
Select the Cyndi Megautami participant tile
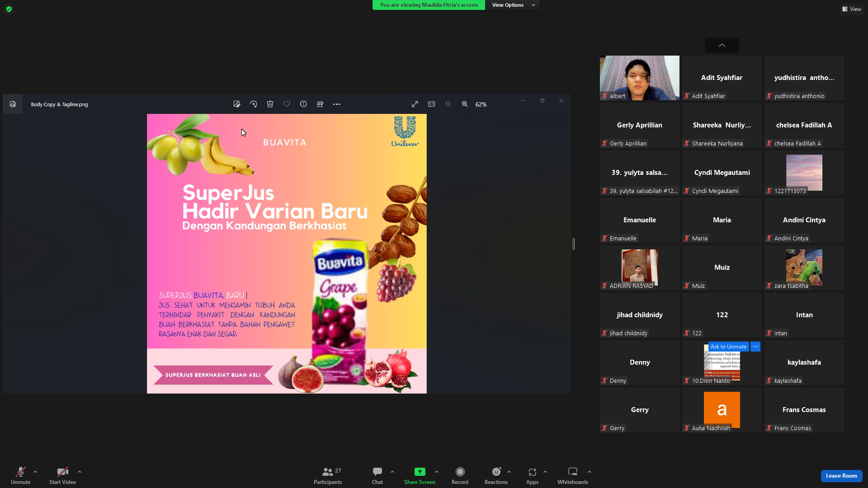[722, 173]
